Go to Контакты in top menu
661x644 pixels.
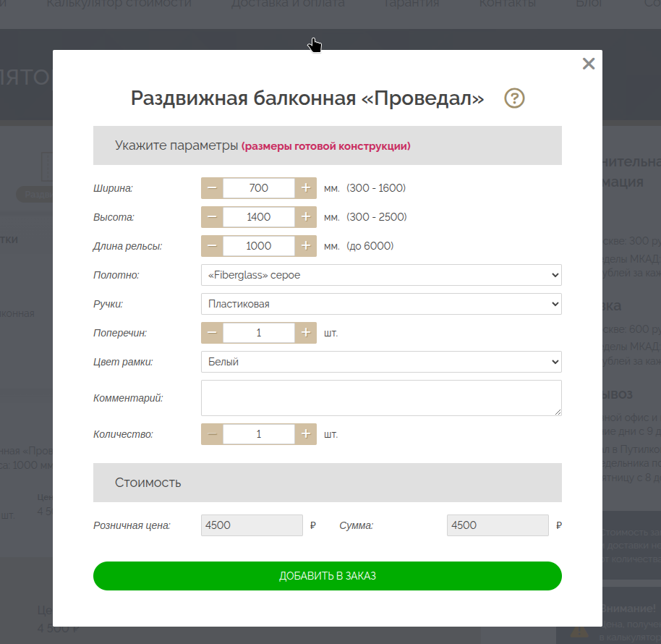coord(507,4)
